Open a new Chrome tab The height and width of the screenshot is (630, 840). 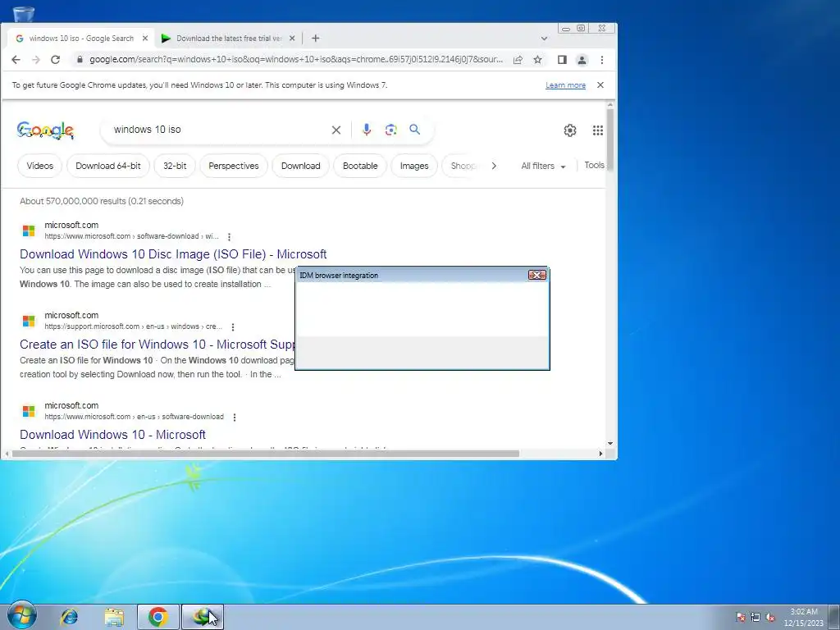316,38
